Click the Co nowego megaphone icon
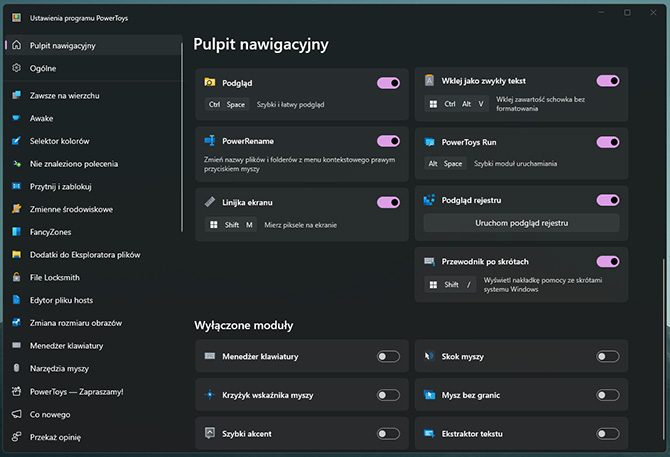The height and width of the screenshot is (457, 670). (x=16, y=414)
